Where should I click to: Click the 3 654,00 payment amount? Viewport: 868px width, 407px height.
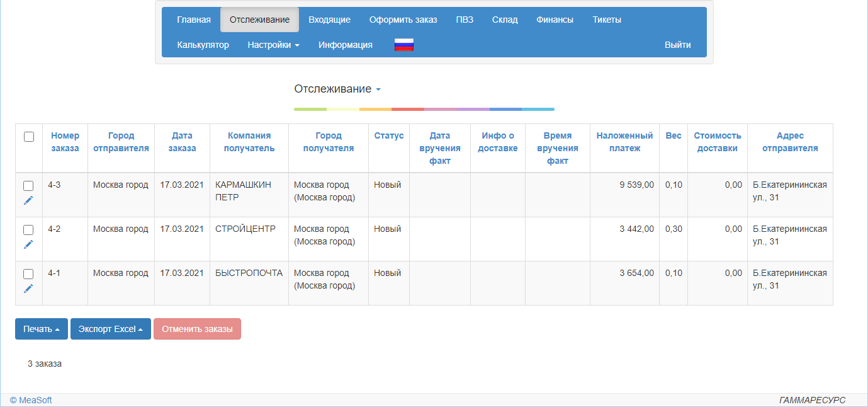pyautogui.click(x=637, y=273)
